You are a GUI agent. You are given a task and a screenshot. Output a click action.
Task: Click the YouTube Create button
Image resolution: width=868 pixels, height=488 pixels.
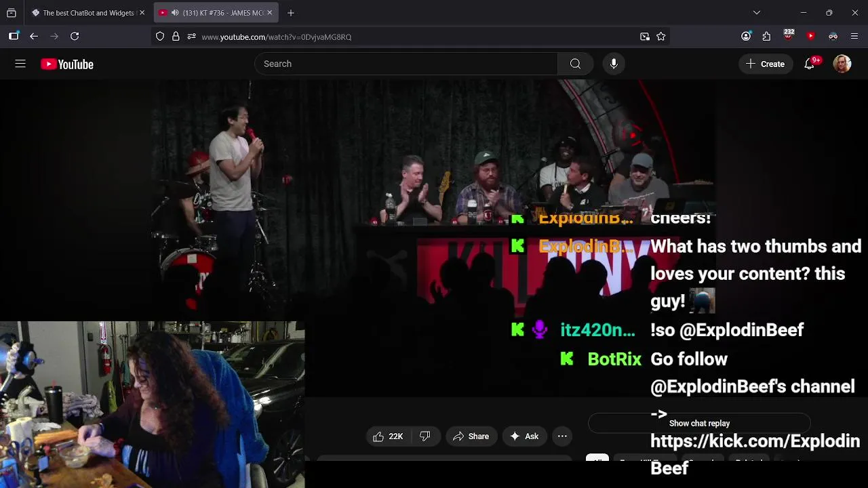point(766,64)
